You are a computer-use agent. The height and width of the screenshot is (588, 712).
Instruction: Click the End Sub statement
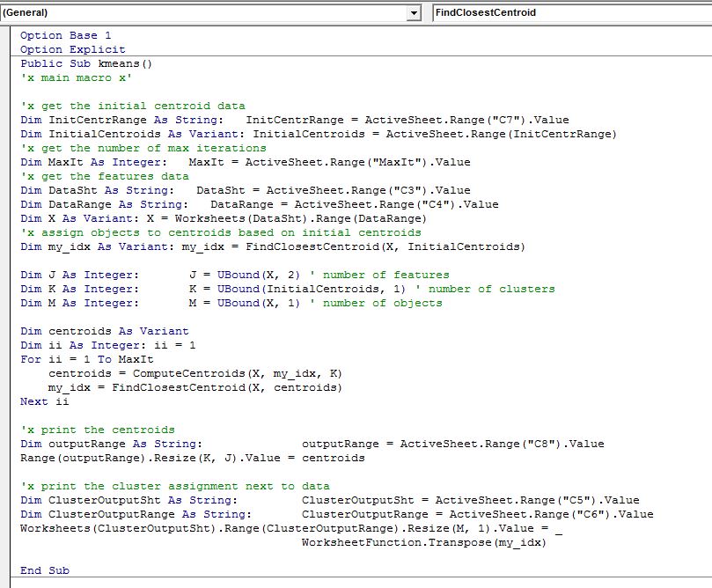45,570
